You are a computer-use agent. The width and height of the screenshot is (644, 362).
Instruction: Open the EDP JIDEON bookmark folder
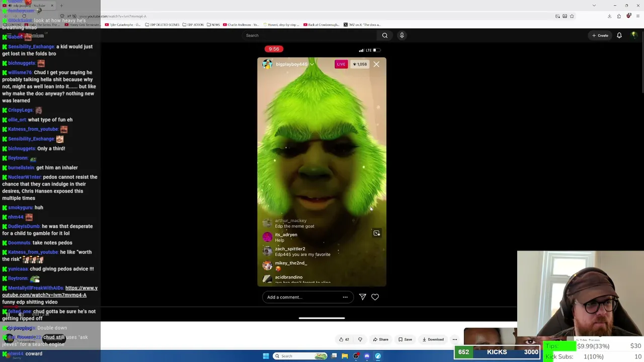pyautogui.click(x=194, y=25)
